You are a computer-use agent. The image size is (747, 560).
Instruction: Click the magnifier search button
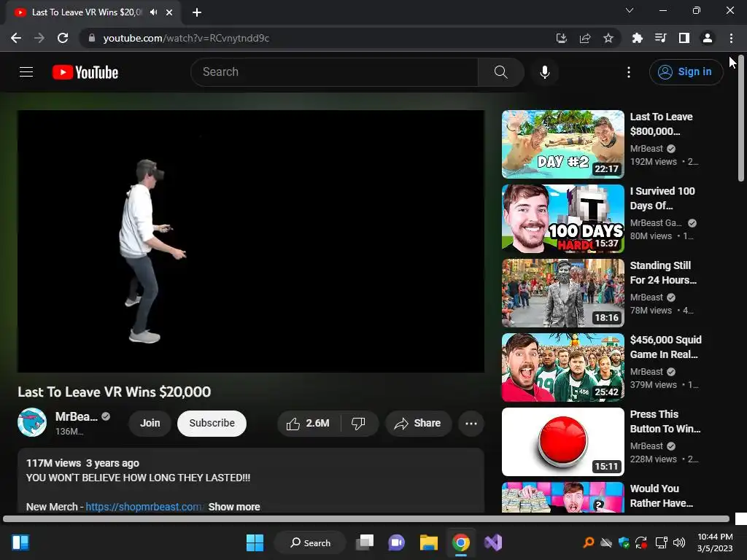click(x=500, y=72)
